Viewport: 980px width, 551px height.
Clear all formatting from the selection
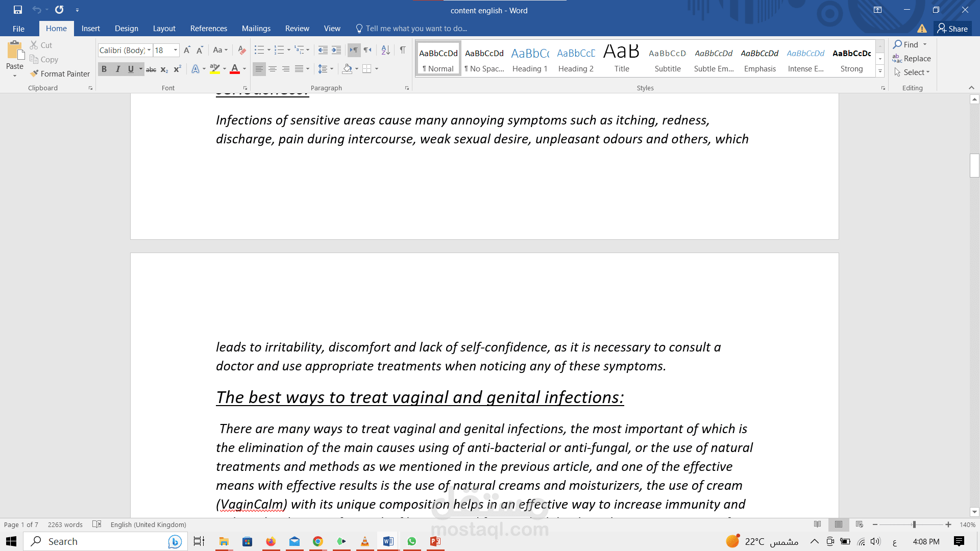242,50
